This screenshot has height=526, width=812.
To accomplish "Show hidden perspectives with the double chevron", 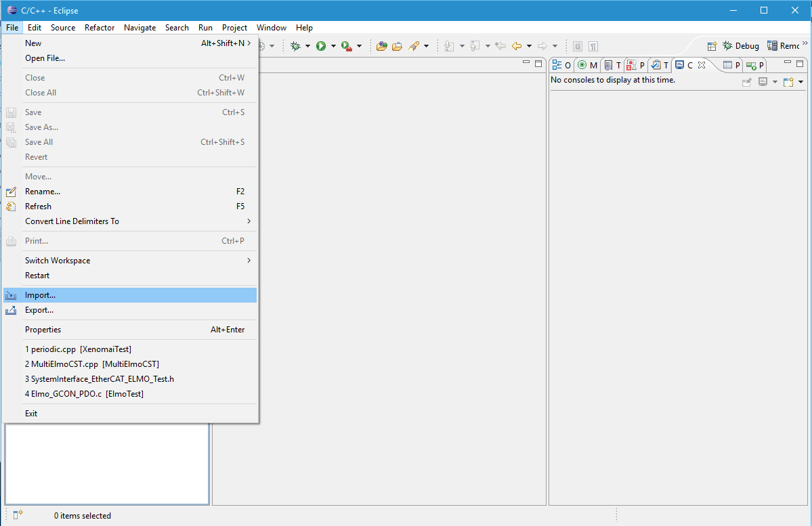I will [805, 43].
